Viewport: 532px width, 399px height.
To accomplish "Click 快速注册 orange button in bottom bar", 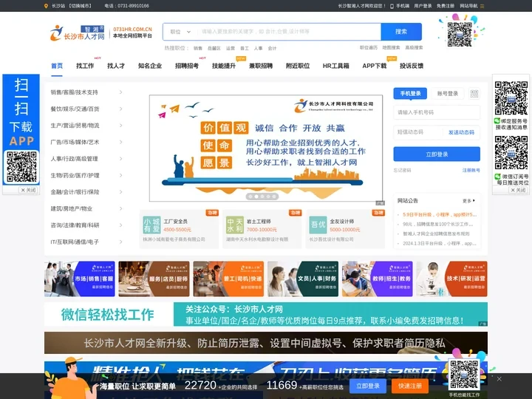I will [x=410, y=386].
